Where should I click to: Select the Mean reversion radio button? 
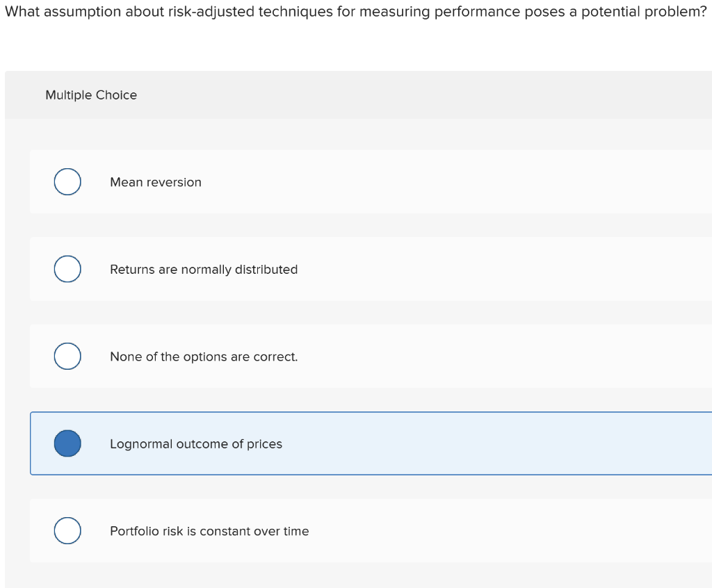click(67, 181)
